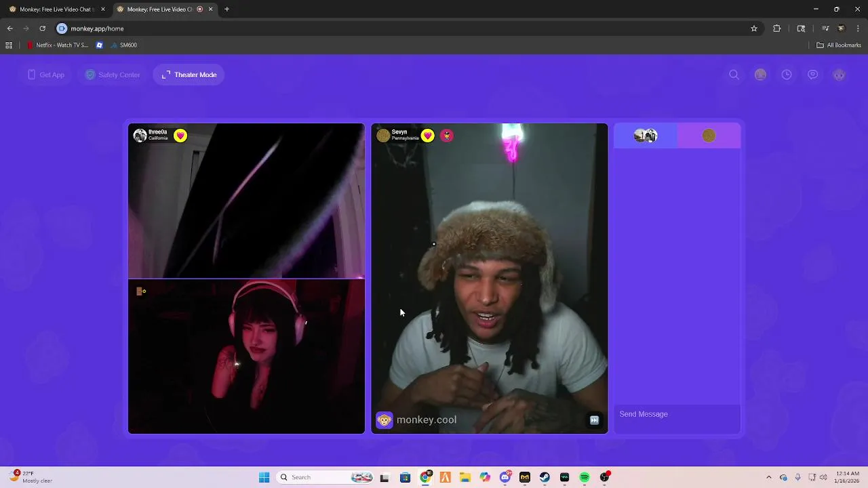Open OBS Studio from the taskbar

[604, 477]
